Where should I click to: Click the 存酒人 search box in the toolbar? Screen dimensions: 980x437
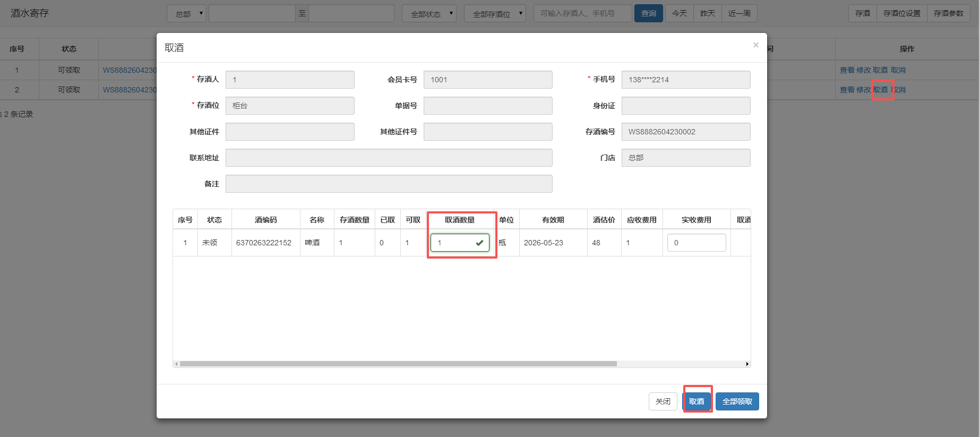click(x=583, y=13)
